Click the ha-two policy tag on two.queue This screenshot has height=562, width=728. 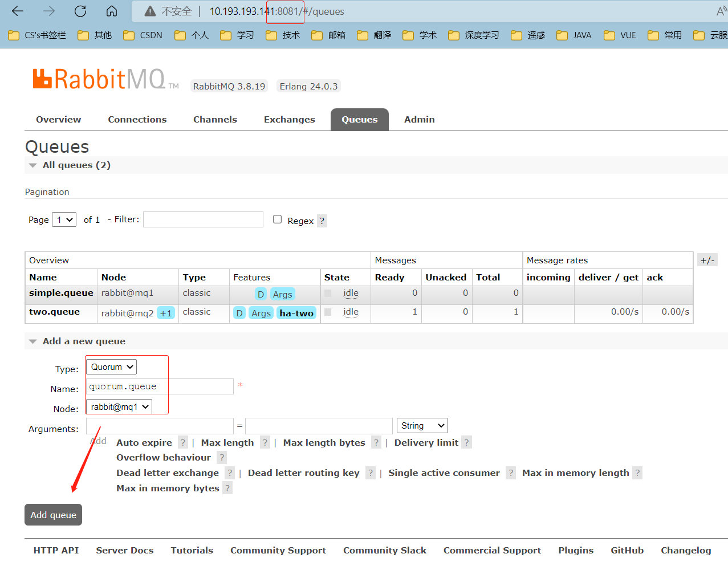[296, 313]
